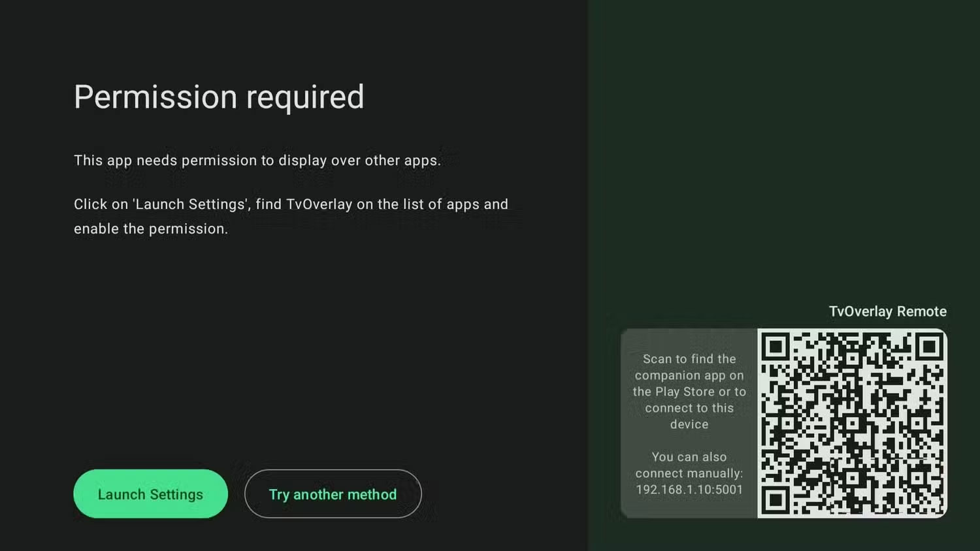Click the QR code's top-left finder square
The width and height of the screenshot is (980, 551).
tap(776, 347)
